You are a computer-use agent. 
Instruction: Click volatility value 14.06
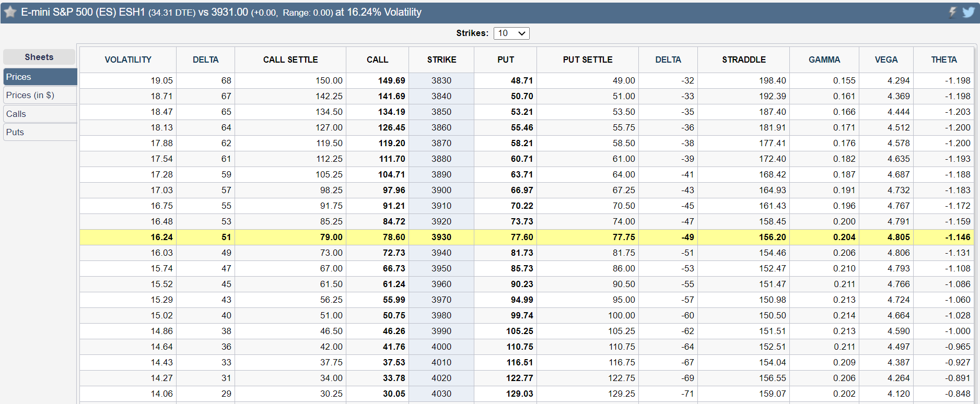tap(162, 394)
